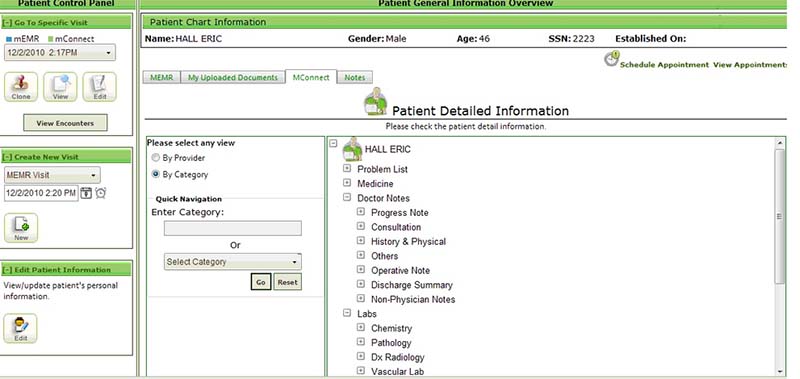Select the MConnect tab
The width and height of the screenshot is (800, 379).
pos(311,78)
